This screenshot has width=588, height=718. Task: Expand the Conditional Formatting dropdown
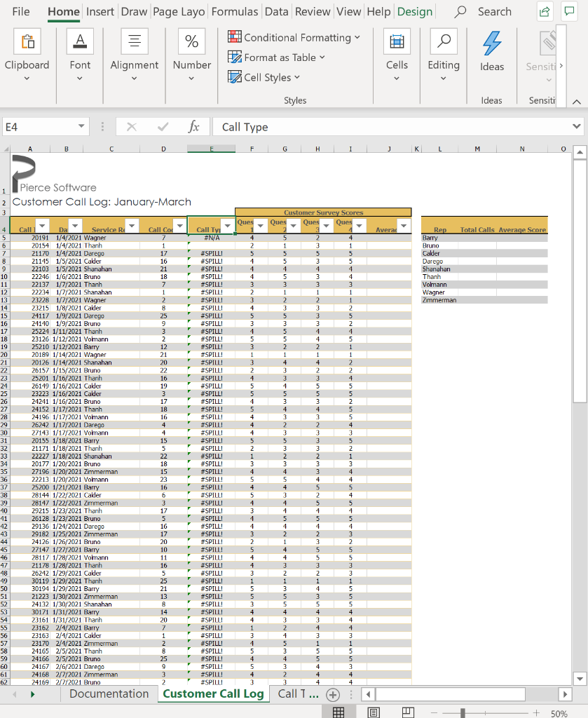click(x=357, y=37)
